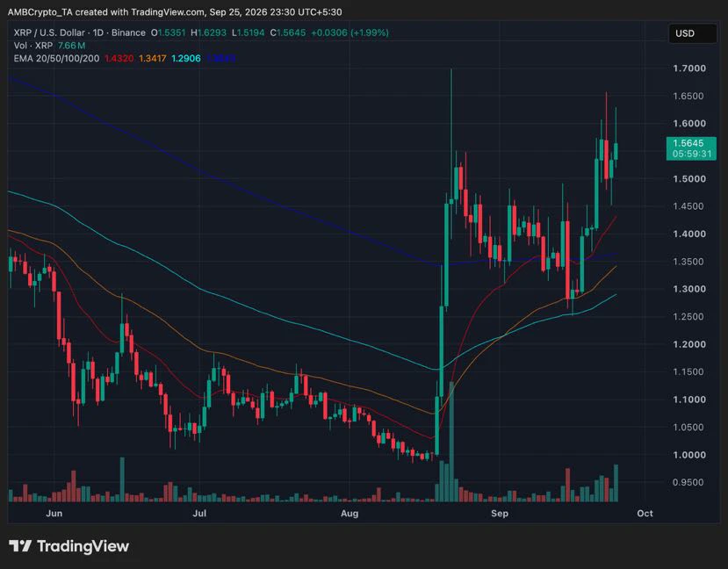Click the 1.7000 price axis label

(689, 68)
